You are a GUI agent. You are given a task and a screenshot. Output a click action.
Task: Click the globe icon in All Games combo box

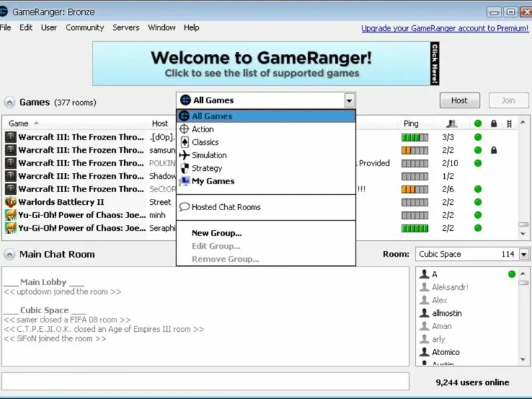tap(186, 100)
